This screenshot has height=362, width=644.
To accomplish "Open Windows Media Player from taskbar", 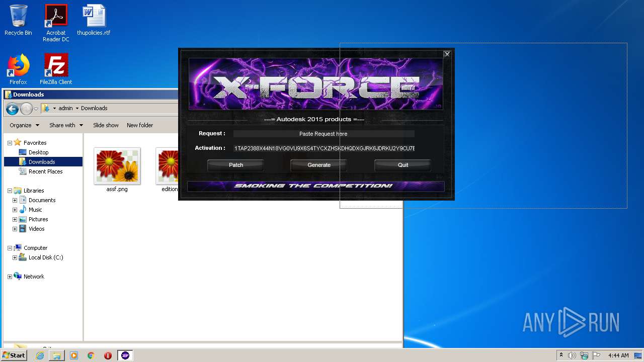I will (74, 355).
